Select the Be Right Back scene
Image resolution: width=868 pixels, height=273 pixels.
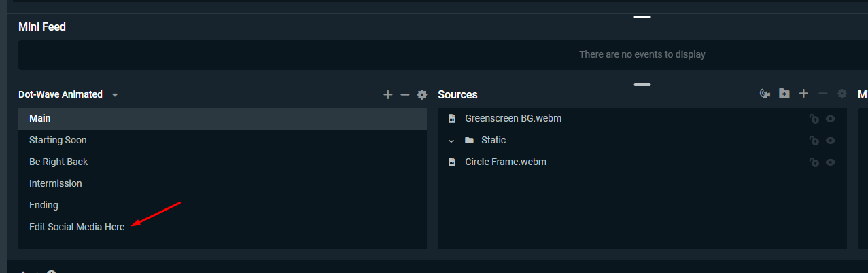(x=222, y=162)
